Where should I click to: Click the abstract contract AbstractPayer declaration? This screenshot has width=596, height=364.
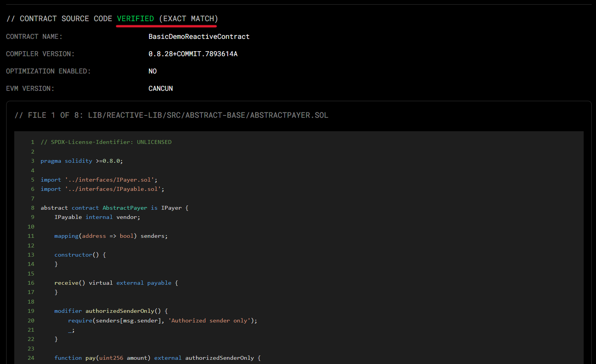114,208
